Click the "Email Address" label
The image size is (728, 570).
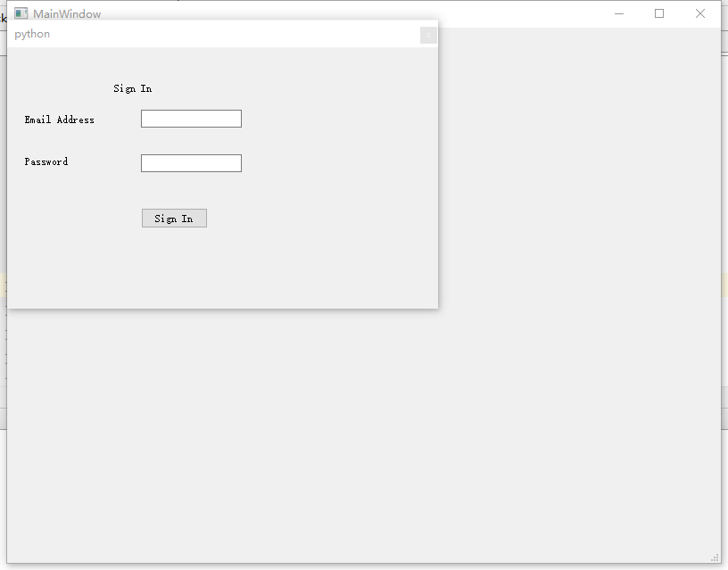point(60,120)
